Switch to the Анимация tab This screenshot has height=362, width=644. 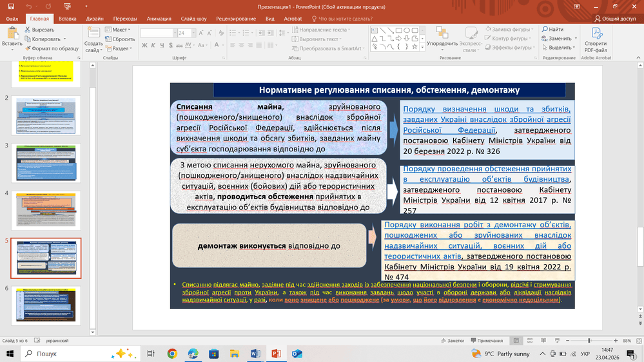click(x=159, y=19)
